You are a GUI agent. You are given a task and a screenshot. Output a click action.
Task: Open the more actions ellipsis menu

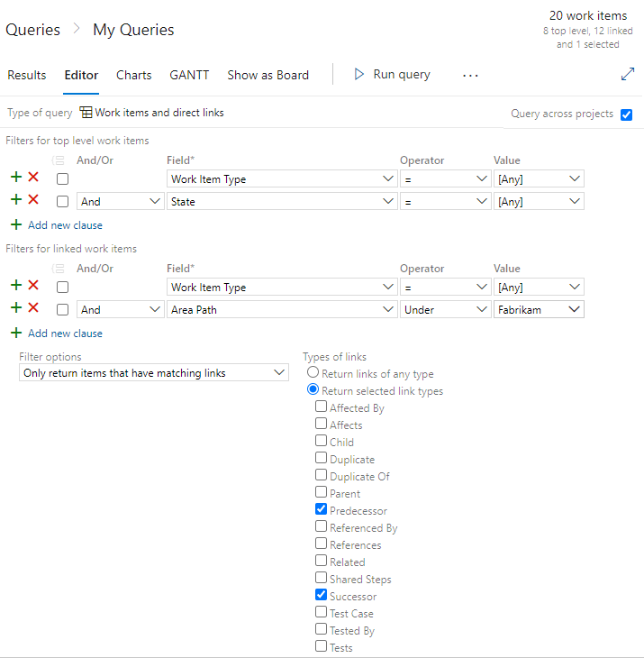(x=470, y=76)
